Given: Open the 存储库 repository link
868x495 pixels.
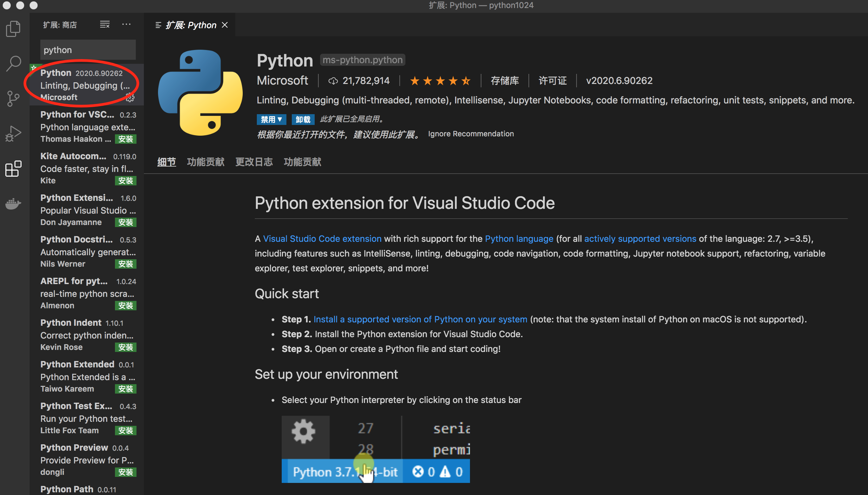Looking at the screenshot, I should point(505,81).
